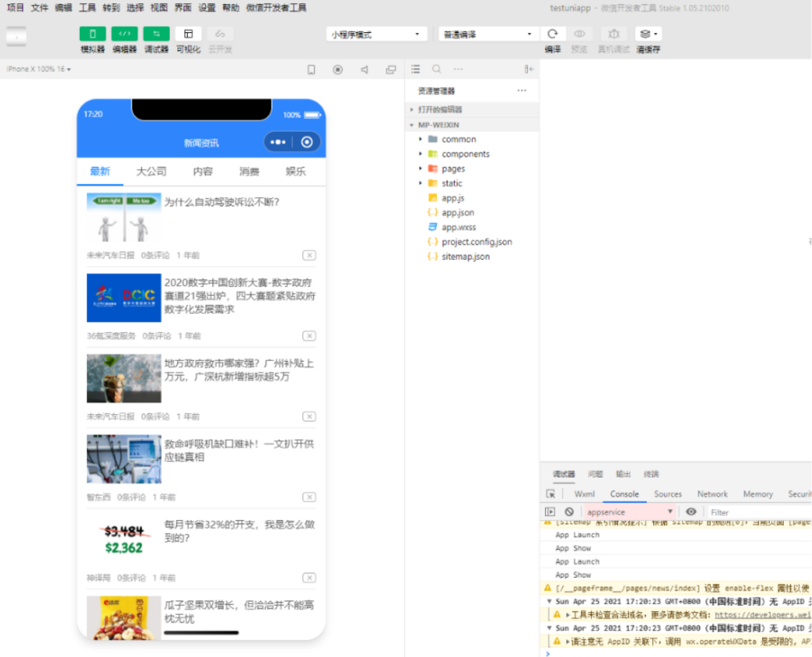Open the clear cache (清缓存) layers dropdown

648,34
